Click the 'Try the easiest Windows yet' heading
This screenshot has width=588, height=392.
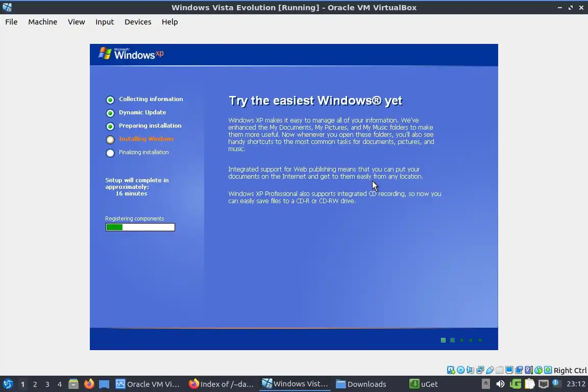click(315, 101)
